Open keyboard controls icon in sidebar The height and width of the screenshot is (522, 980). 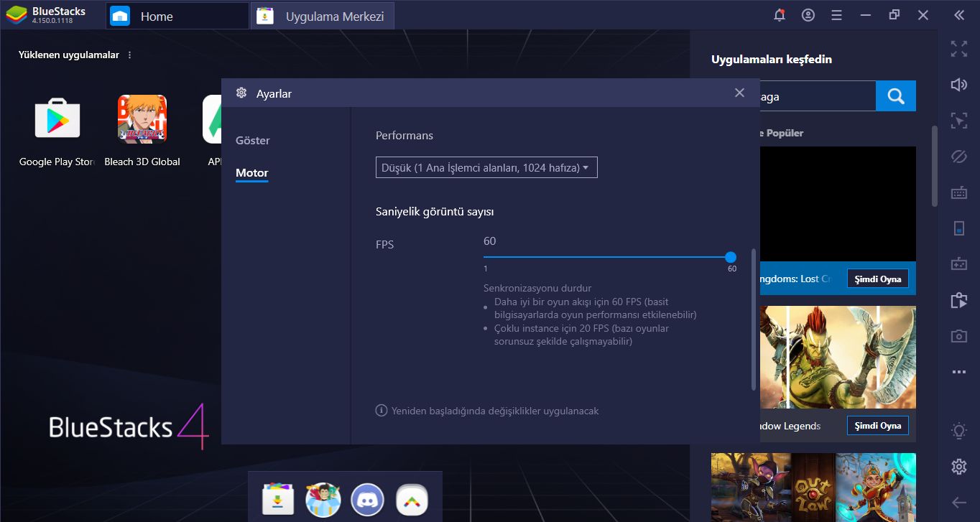958,192
